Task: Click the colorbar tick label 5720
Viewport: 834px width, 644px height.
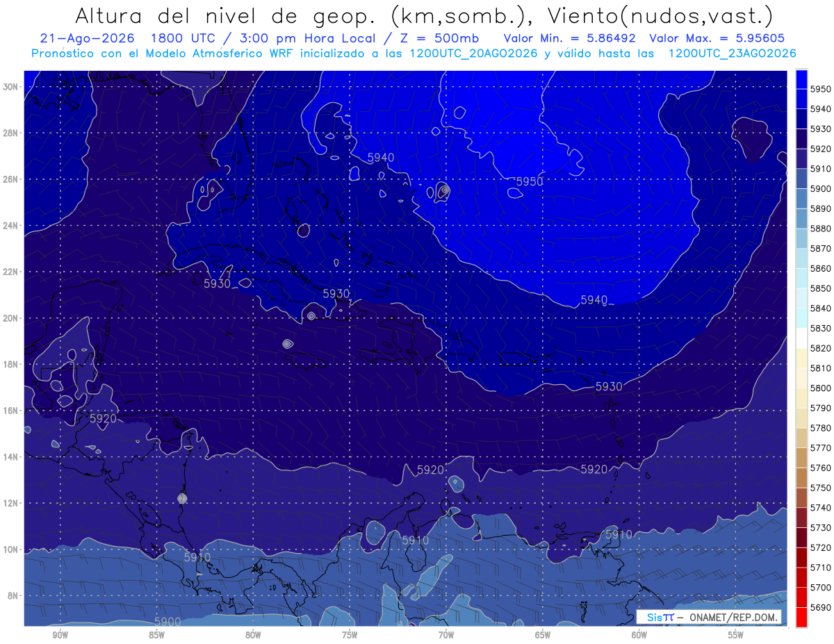Action: 820,547
